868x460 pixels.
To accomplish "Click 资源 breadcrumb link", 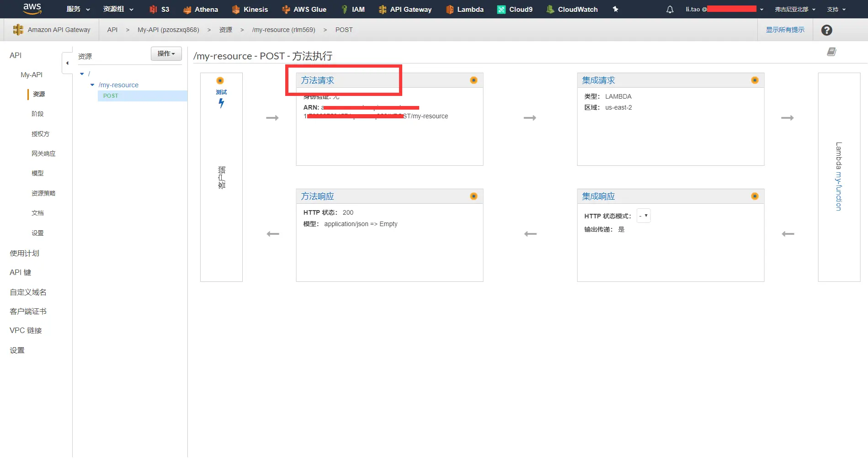I will (226, 30).
